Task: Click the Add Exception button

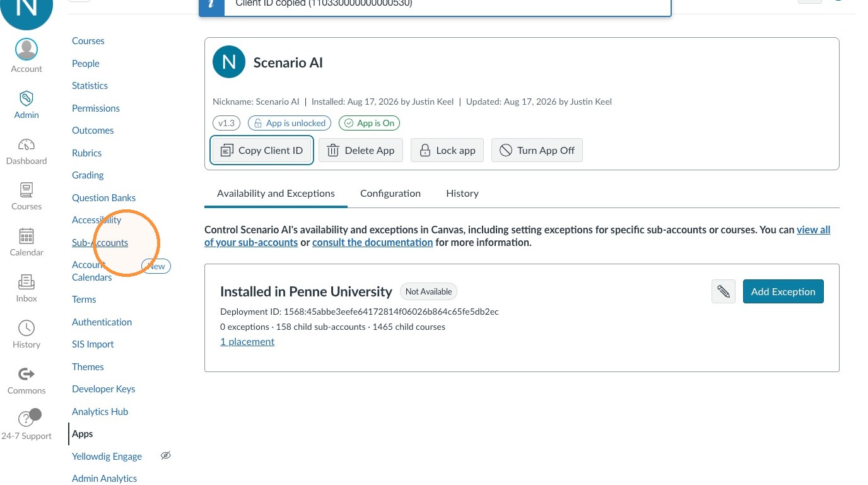Action: (783, 291)
